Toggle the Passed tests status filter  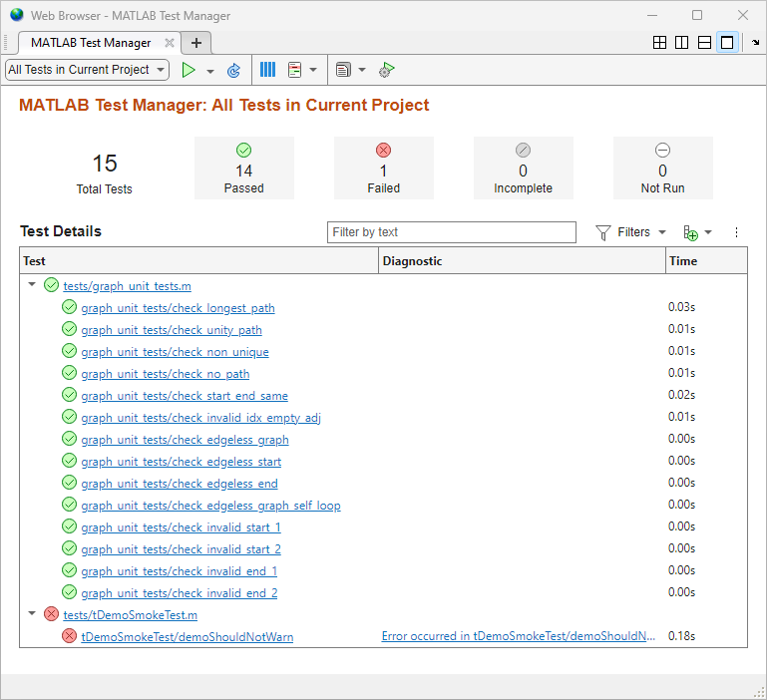243,168
